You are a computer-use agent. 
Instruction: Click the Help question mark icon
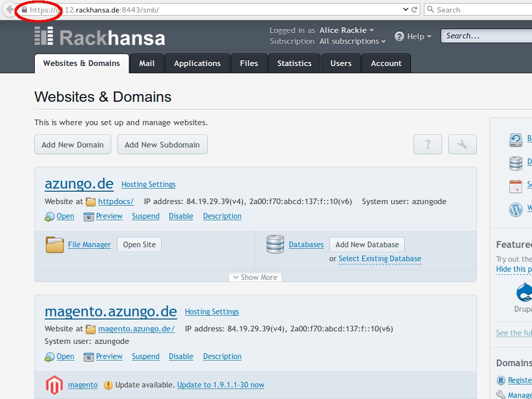pyautogui.click(x=400, y=36)
